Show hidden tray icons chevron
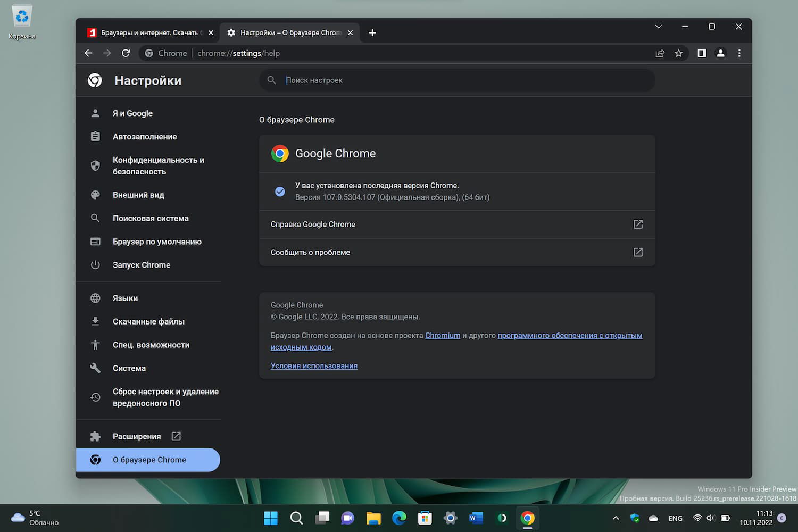The height and width of the screenshot is (532, 798). (x=616, y=518)
